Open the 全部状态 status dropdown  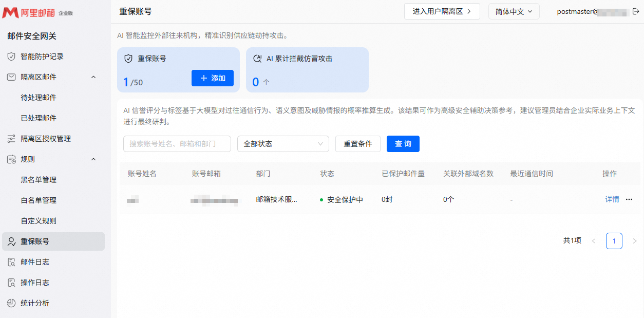click(283, 144)
